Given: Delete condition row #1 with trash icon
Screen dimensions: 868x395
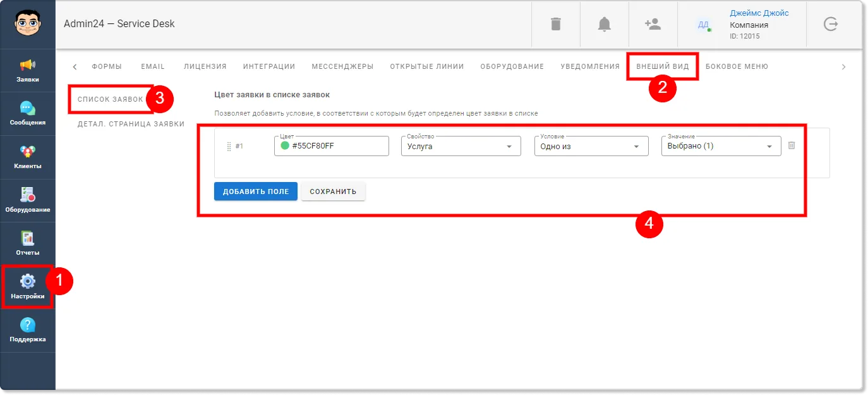Looking at the screenshot, I should [x=792, y=146].
